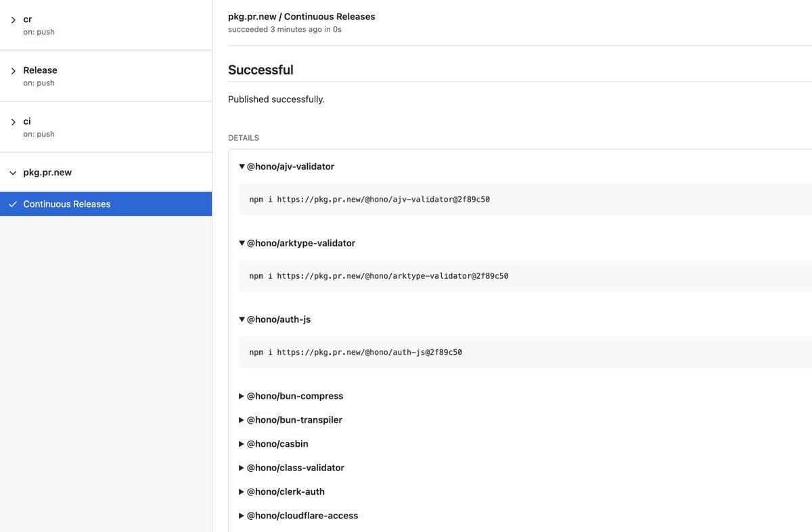Click the @hono/casbin package name
This screenshot has height=532, width=812.
(277, 444)
